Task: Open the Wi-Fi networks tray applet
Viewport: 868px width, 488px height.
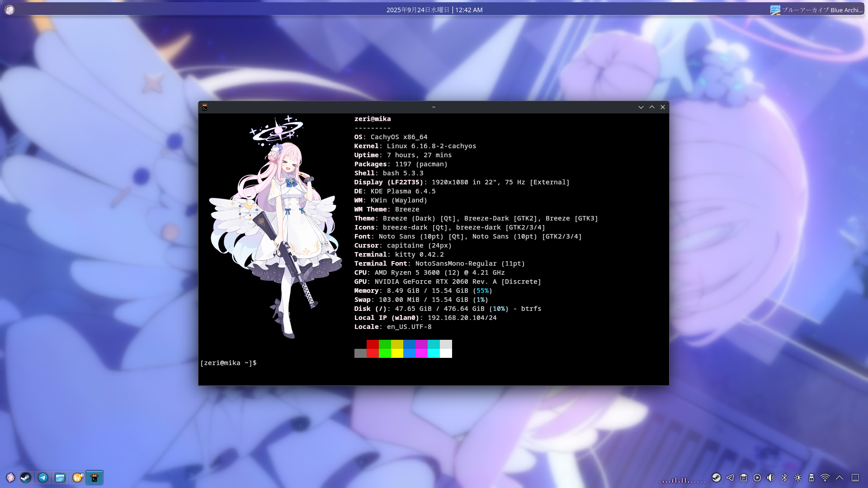Action: tap(825, 478)
